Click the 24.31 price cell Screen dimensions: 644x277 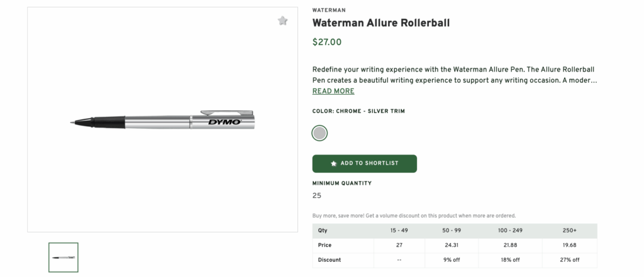click(452, 245)
